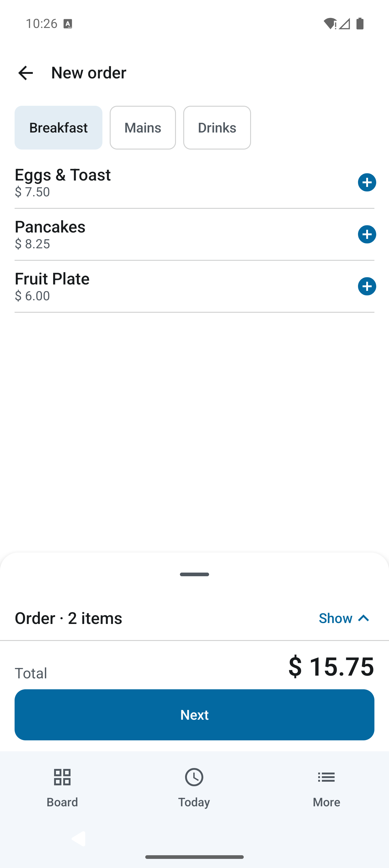The image size is (389, 868).
Task: Tap the $ 15.75 total amount
Action: click(331, 666)
